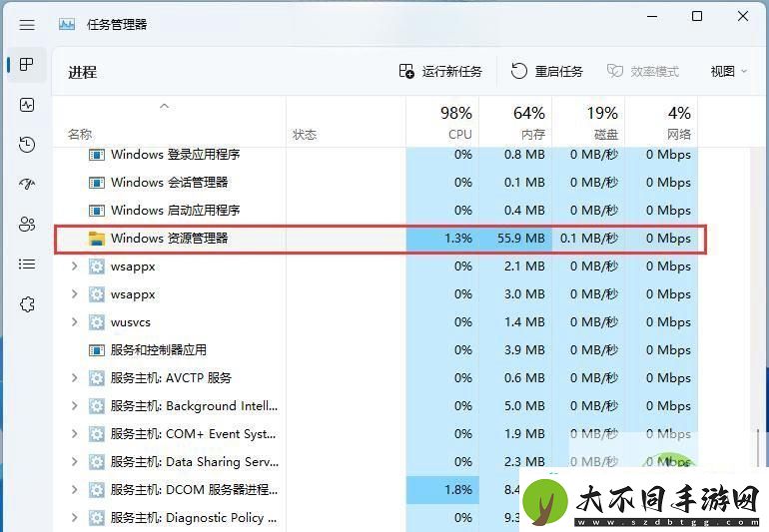Click the Windows 启动应用程序 process icon
Image resolution: width=769 pixels, height=532 pixels.
tap(97, 211)
